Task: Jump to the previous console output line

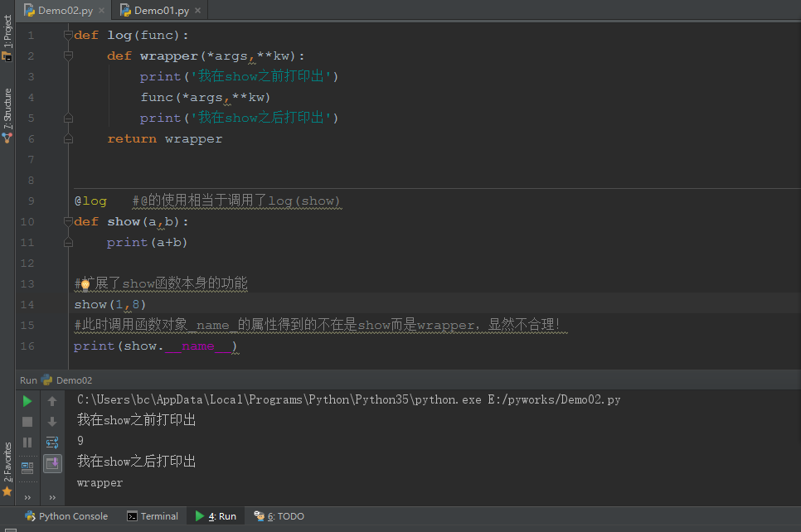Action: coord(51,400)
